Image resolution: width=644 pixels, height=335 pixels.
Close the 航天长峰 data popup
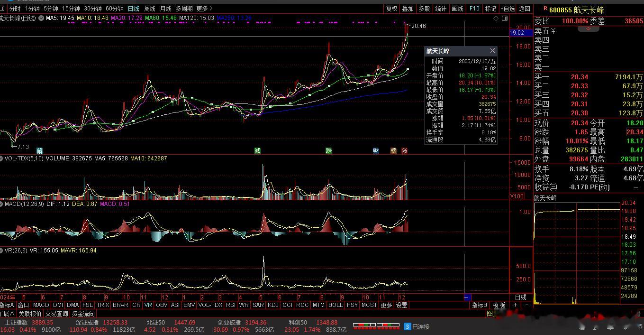[492, 51]
